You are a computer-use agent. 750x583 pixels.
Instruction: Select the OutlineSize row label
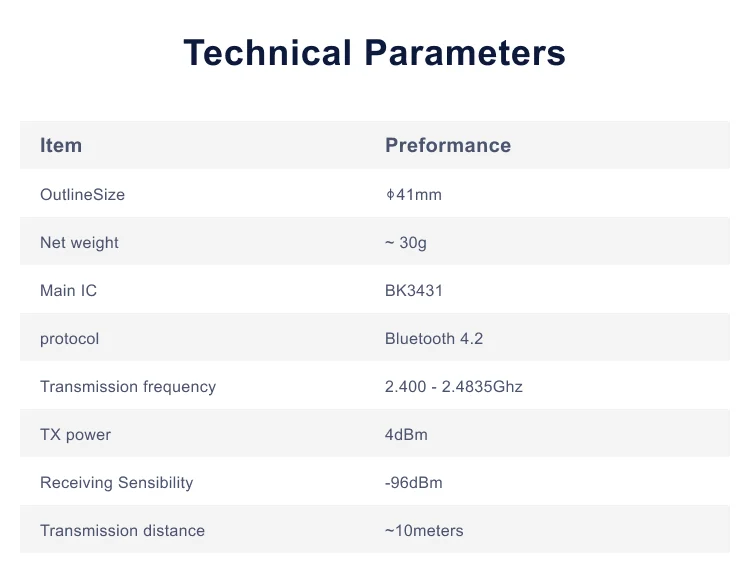[x=82, y=194]
